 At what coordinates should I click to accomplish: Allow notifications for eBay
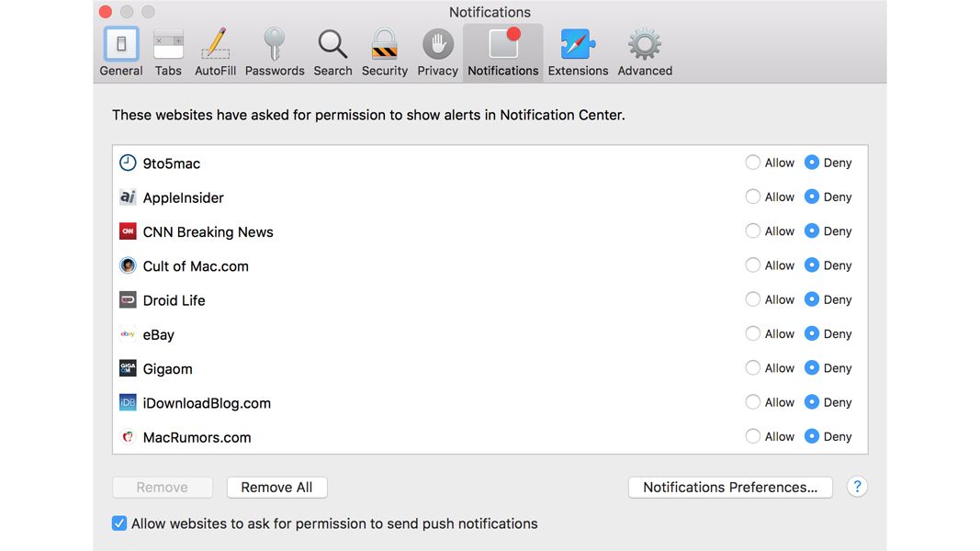point(754,333)
